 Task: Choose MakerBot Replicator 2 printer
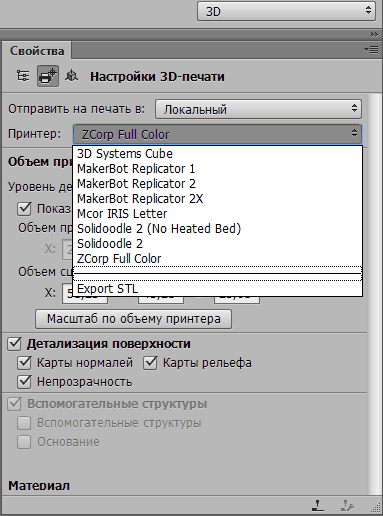217,184
